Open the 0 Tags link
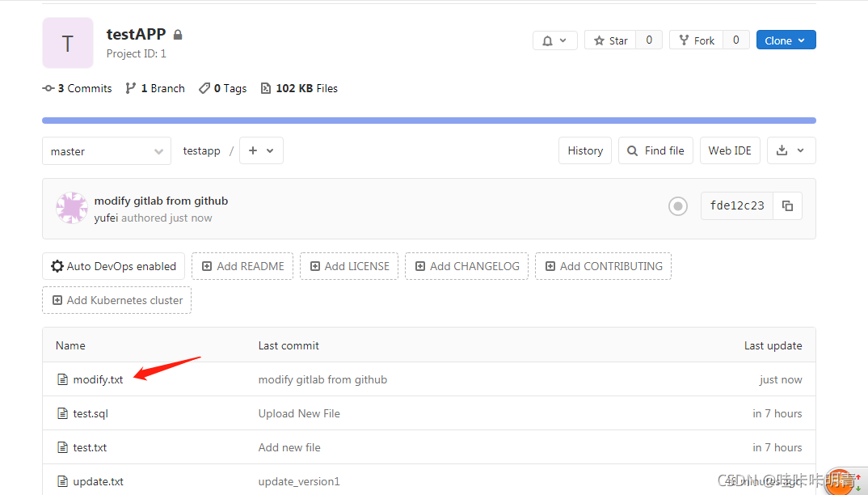 pos(222,88)
